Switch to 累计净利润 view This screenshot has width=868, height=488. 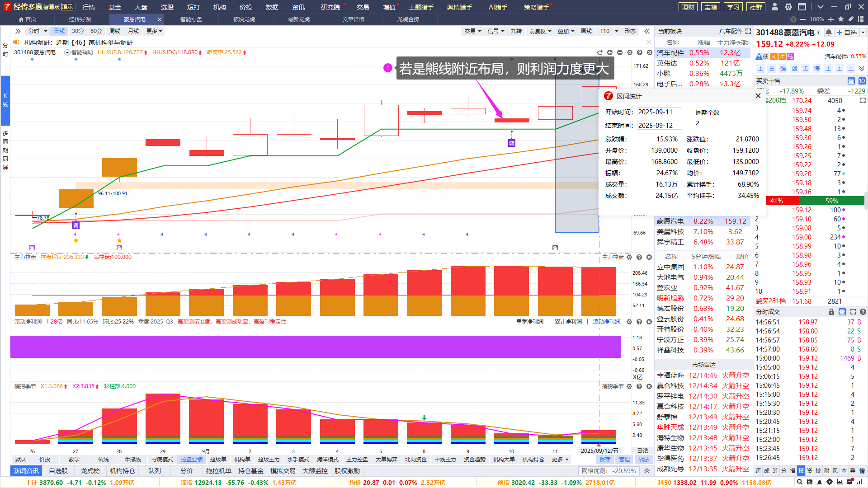click(568, 322)
